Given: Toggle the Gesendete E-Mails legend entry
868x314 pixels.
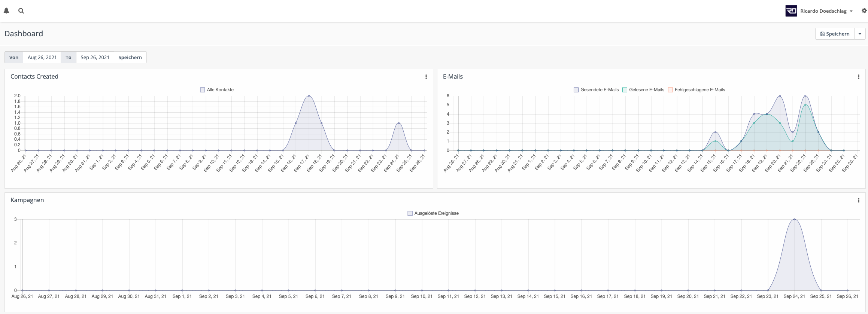Looking at the screenshot, I should coord(596,90).
